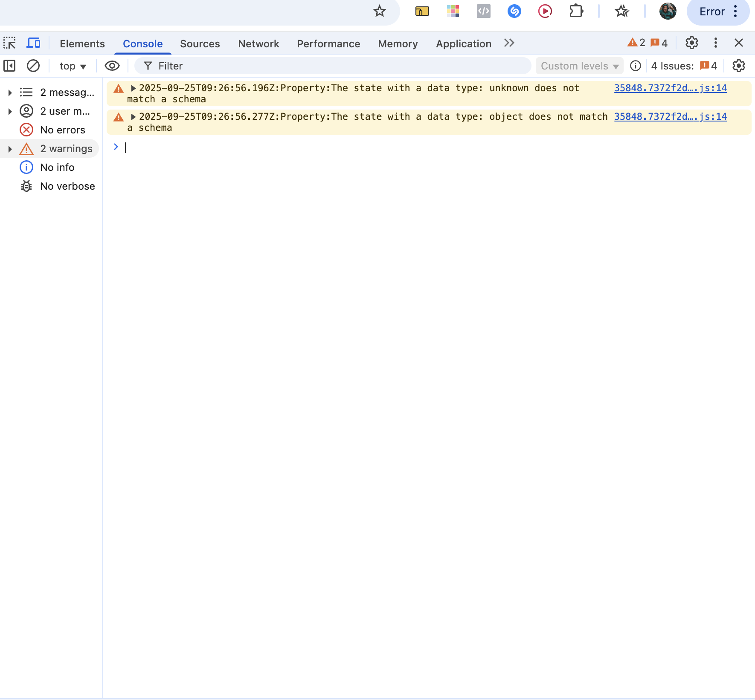Expand the 2 warnings sidebar group

(x=10, y=149)
